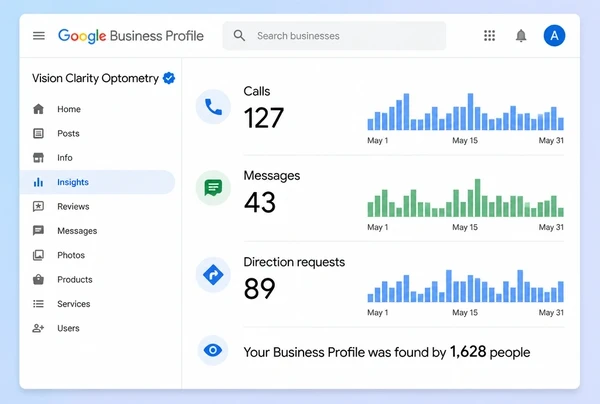
Task: Focus the Search businesses field
Action: (334, 36)
